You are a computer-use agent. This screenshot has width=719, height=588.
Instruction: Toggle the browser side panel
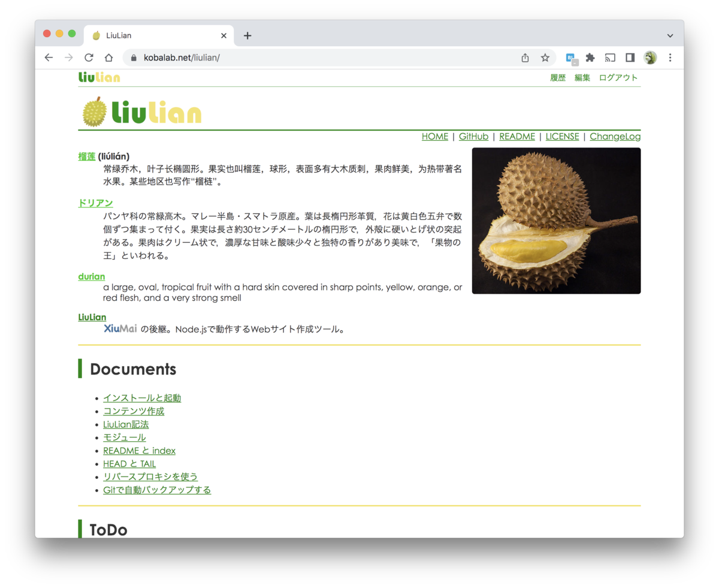click(x=630, y=58)
